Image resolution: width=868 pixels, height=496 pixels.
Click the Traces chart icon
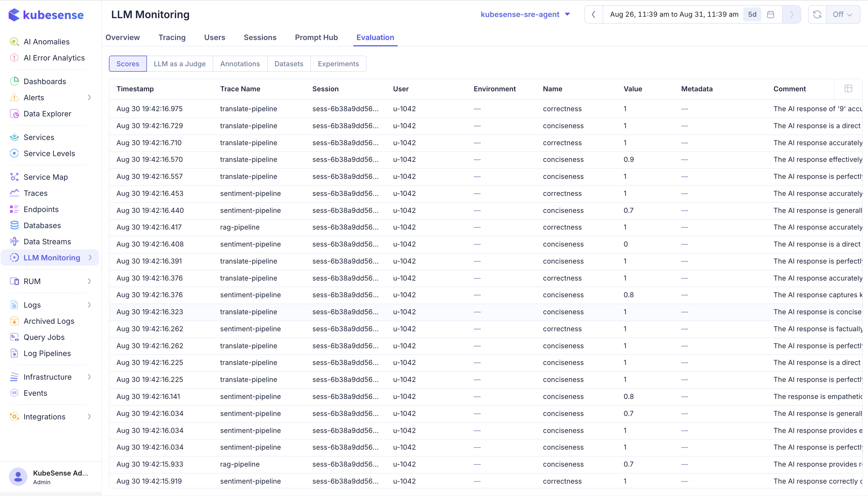click(x=14, y=193)
